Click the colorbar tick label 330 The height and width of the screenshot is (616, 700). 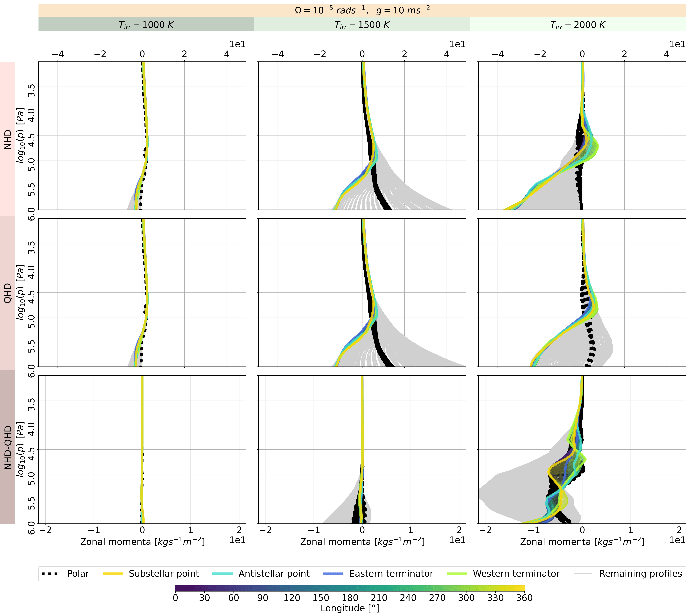(496, 598)
